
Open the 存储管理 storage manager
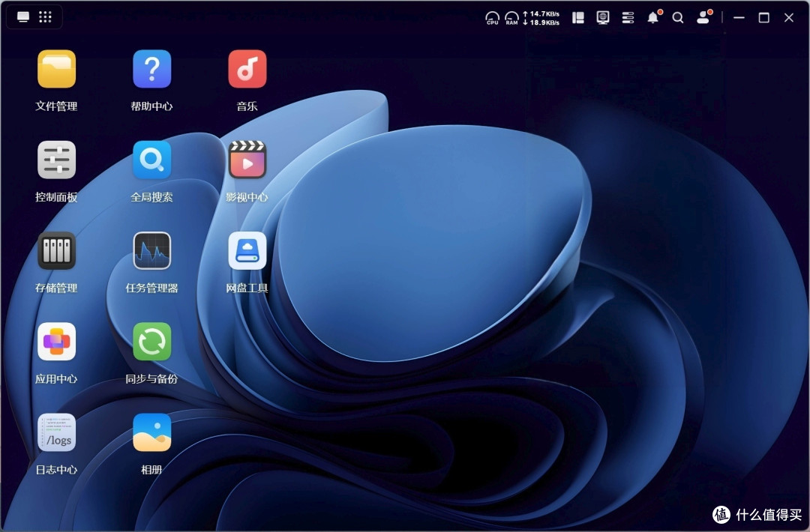(x=56, y=251)
